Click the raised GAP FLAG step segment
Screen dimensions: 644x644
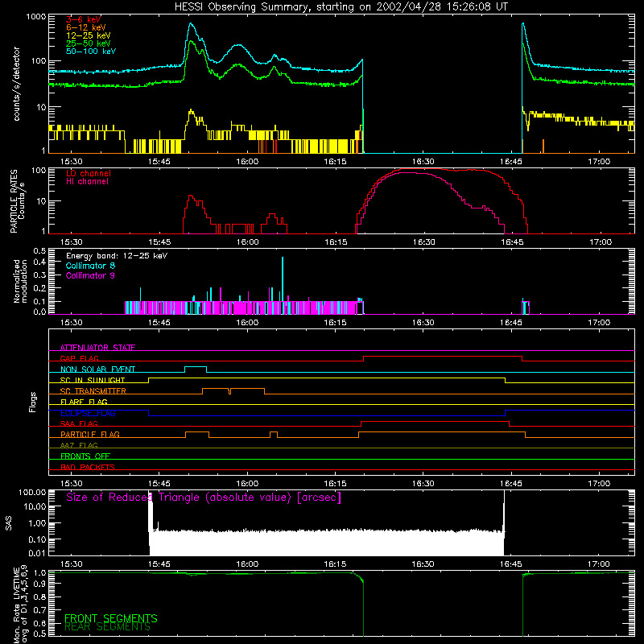tap(443, 357)
